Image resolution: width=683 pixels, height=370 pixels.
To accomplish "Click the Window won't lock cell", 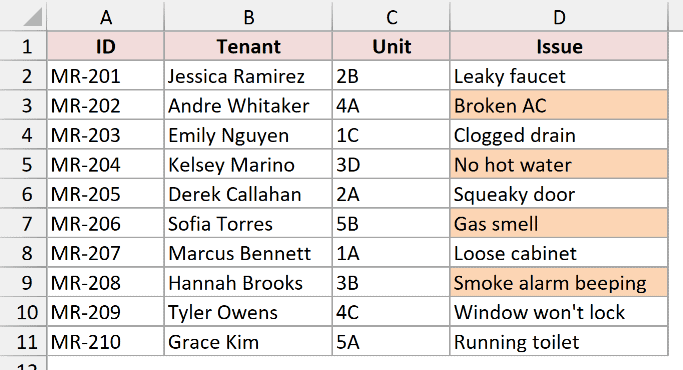I will [x=559, y=312].
